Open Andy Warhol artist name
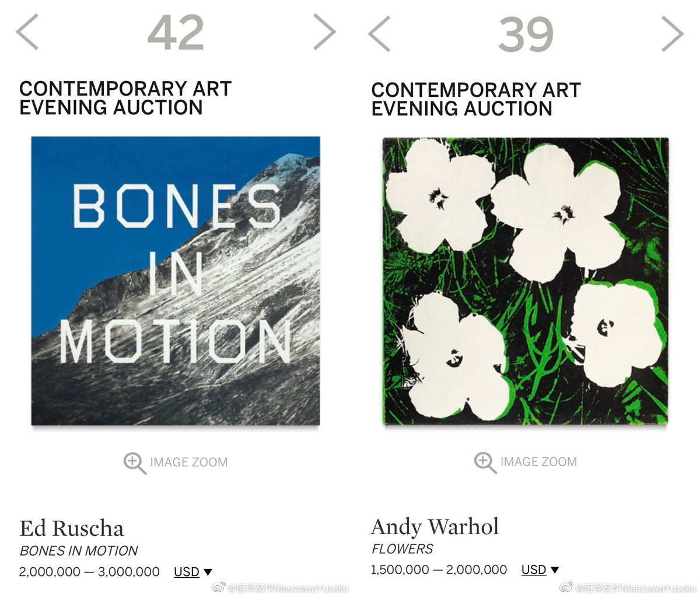Screen dimensions: 700x597 point(435,526)
